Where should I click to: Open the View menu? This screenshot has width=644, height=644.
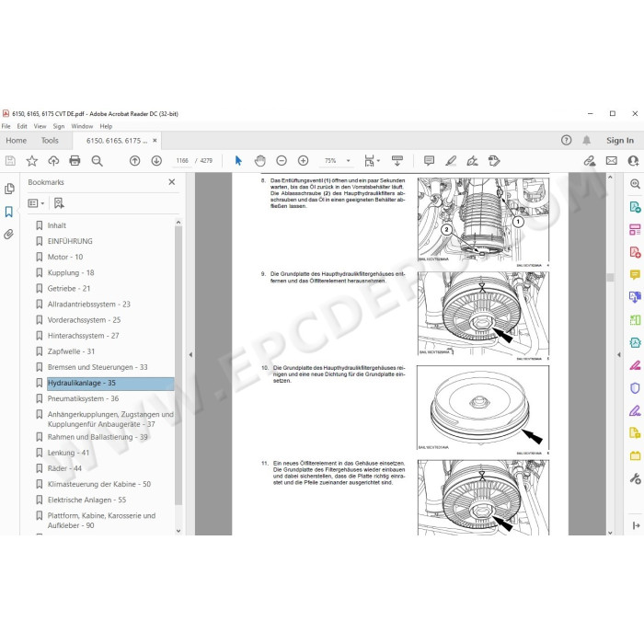(x=40, y=127)
